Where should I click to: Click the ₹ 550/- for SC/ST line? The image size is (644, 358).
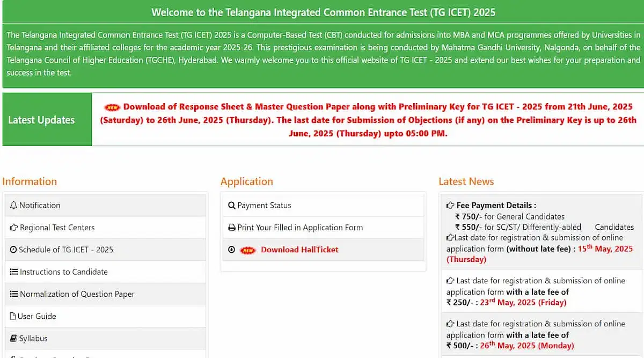pyautogui.click(x=544, y=227)
